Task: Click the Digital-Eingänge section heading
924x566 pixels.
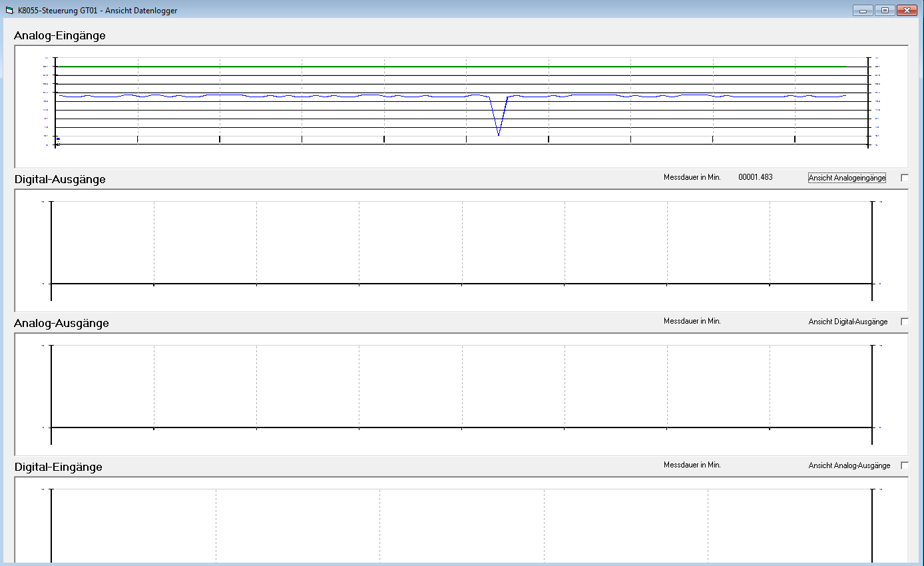Action: click(59, 467)
